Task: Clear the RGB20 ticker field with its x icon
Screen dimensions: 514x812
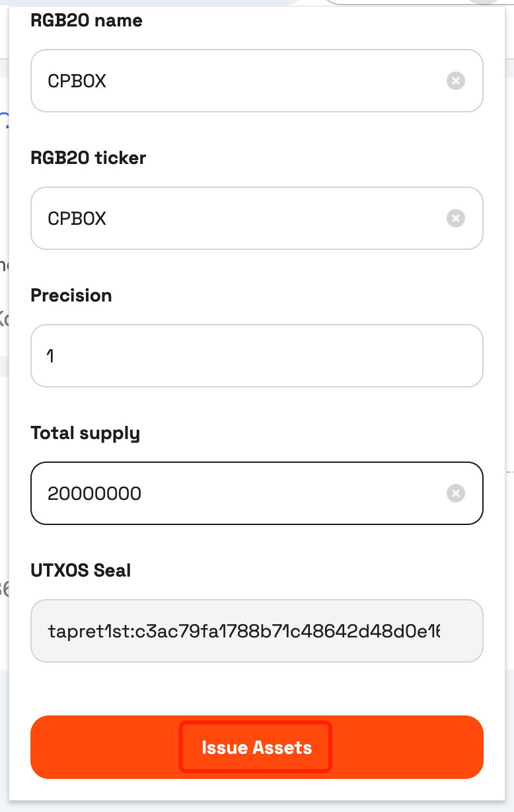Action: [455, 218]
